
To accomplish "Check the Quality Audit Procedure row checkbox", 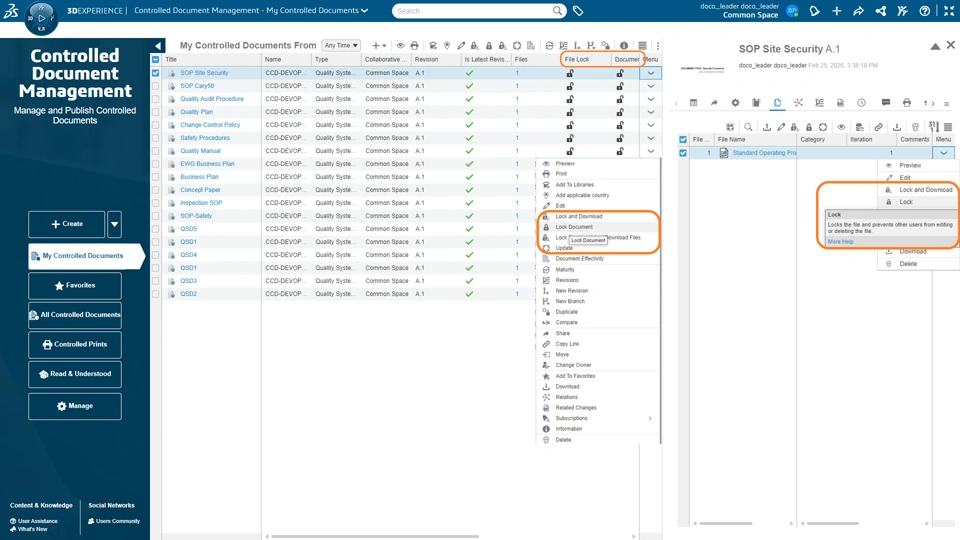I will 156,99.
